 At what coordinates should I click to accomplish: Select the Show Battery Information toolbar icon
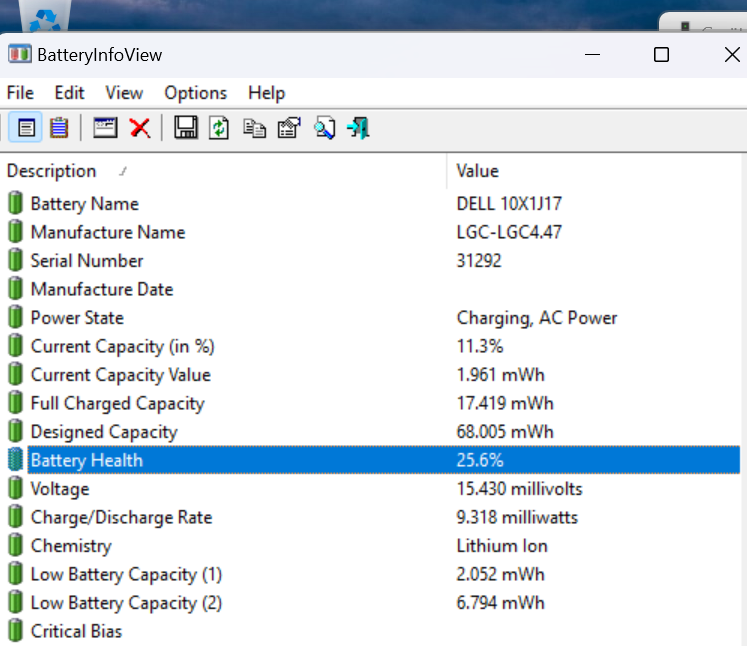click(26, 128)
